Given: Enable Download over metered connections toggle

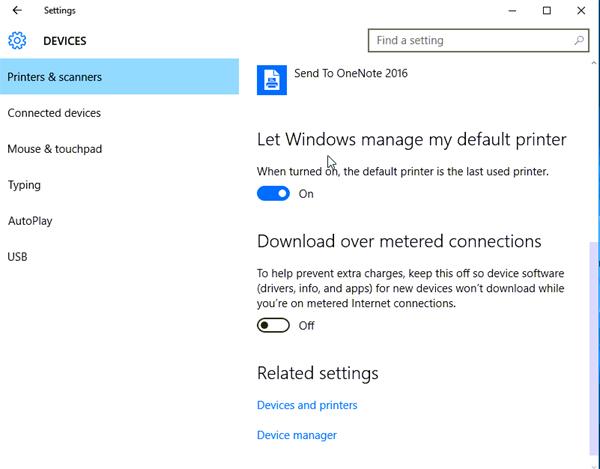Looking at the screenshot, I should 273,325.
